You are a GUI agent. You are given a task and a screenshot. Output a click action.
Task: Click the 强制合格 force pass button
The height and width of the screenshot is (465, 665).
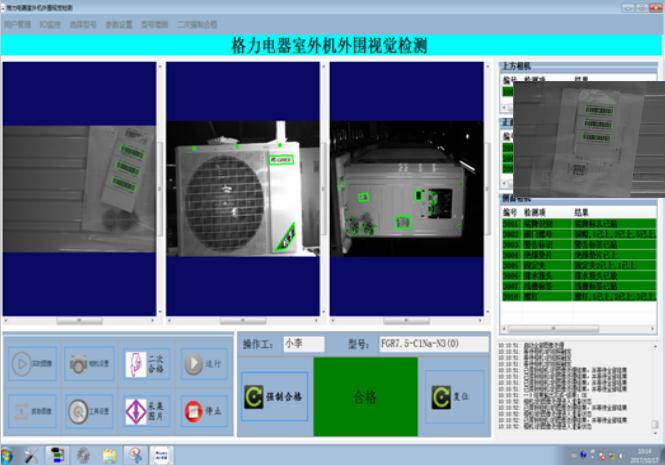[x=274, y=396]
